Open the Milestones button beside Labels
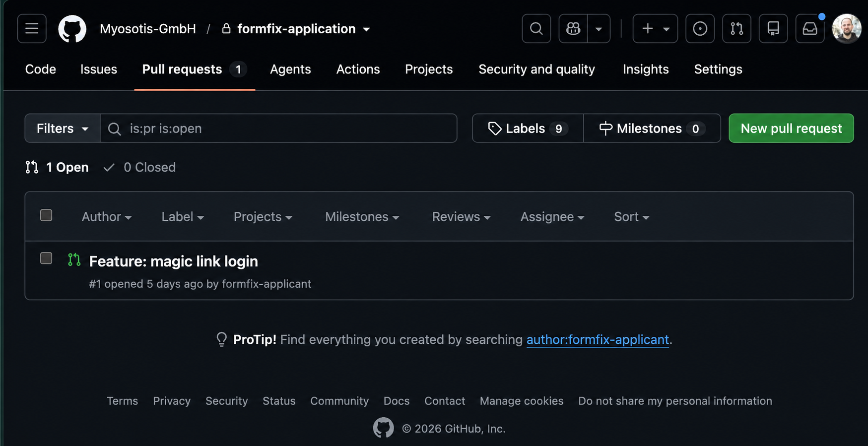The image size is (868, 446). pyautogui.click(x=652, y=128)
